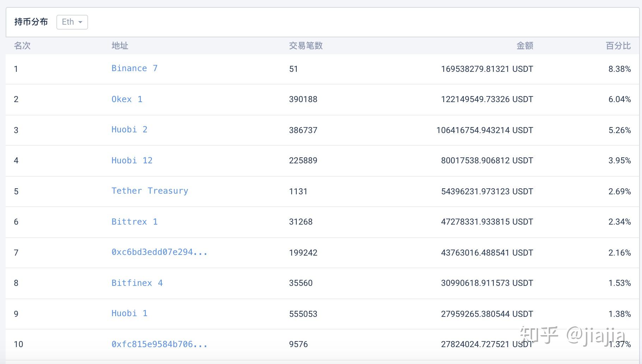Click the 2.34% percentage value
642x364 pixels.
619,222
